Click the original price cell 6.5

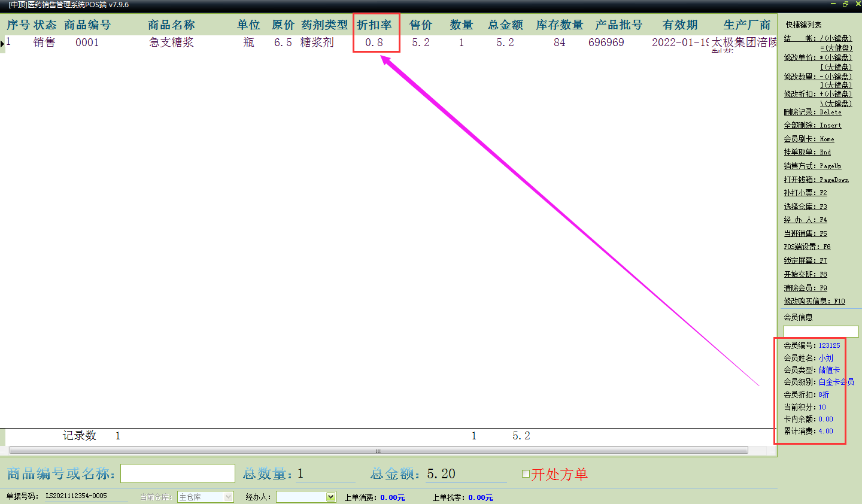click(283, 42)
